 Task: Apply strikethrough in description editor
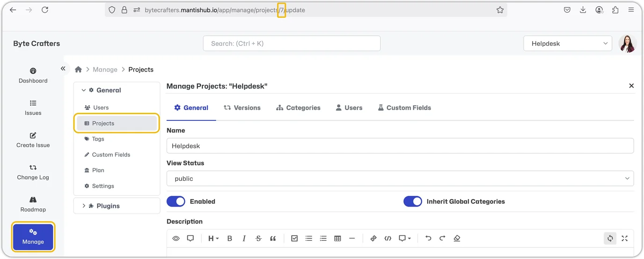258,238
